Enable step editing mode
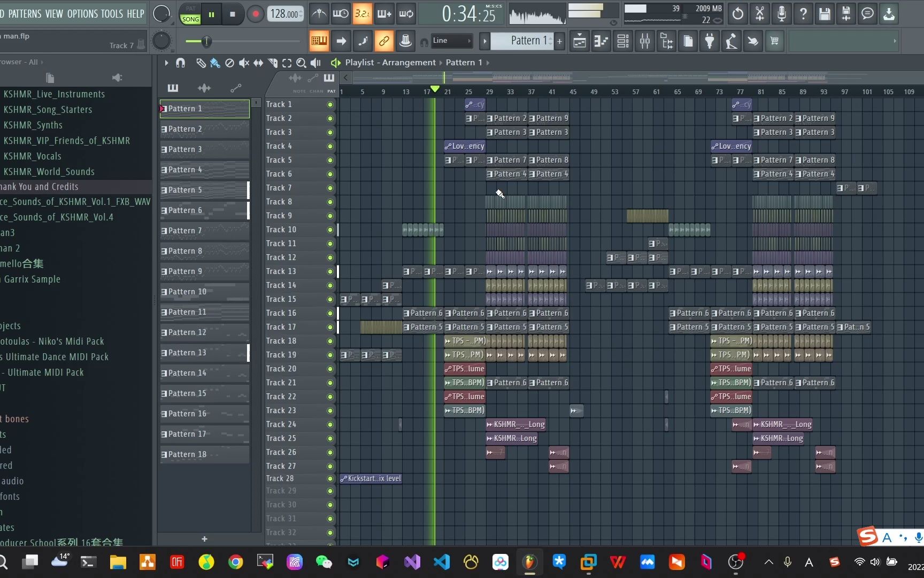This screenshot has width=924, height=578. point(363,41)
